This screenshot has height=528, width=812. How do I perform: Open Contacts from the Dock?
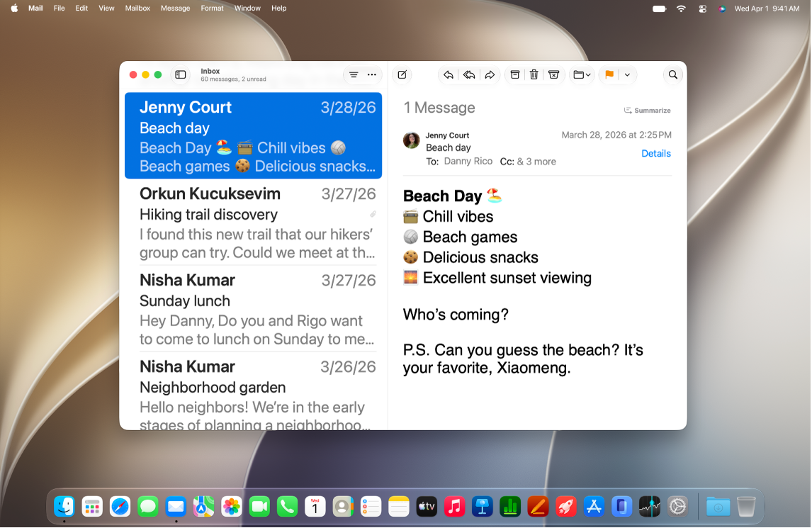click(x=343, y=506)
